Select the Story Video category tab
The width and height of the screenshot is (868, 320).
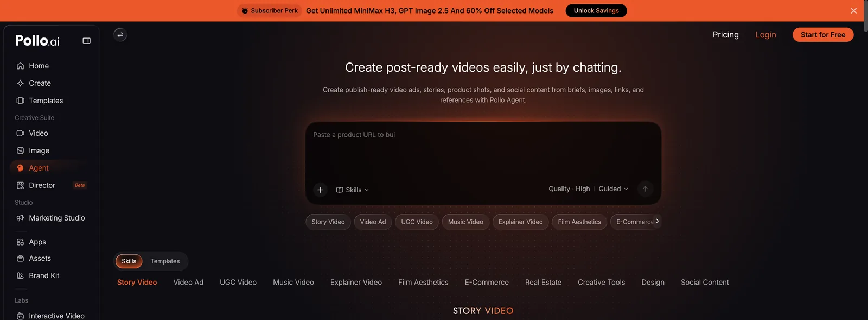(x=137, y=283)
